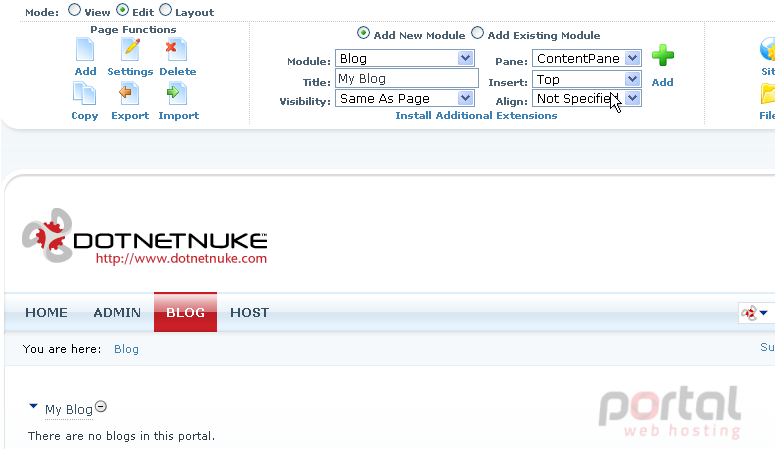The height and width of the screenshot is (450, 776).
Task: Open the Pane dropdown ContentPane
Action: pyautogui.click(x=587, y=58)
